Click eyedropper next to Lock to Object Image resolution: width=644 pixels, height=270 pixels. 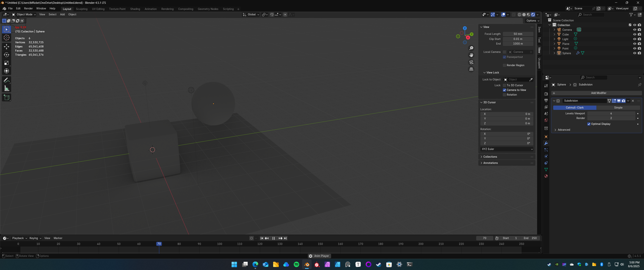pyautogui.click(x=531, y=80)
